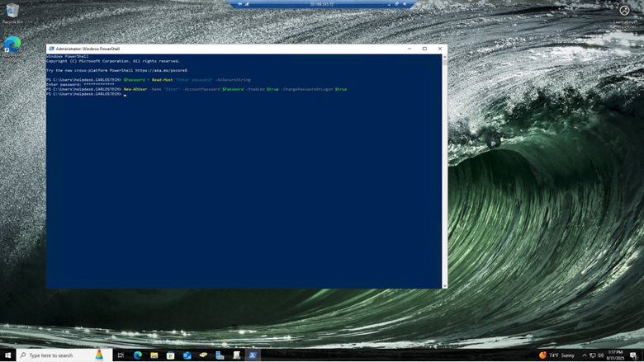Viewport: 644px width, 362px height.
Task: Open File Explorer from the taskbar
Action: click(154, 355)
